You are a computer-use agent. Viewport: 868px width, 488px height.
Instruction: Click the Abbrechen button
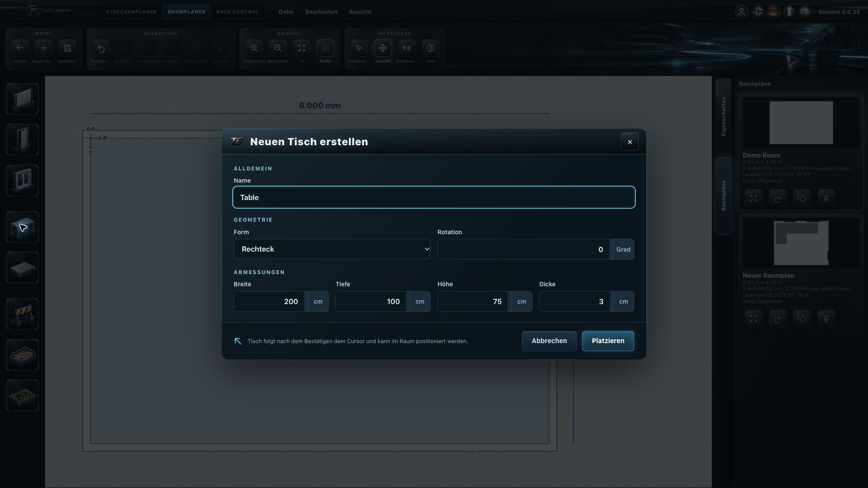[x=549, y=341]
